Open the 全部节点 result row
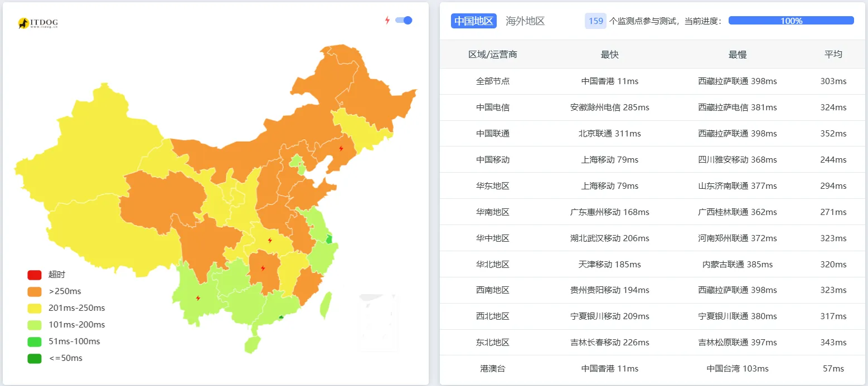The width and height of the screenshot is (868, 386). (647, 81)
